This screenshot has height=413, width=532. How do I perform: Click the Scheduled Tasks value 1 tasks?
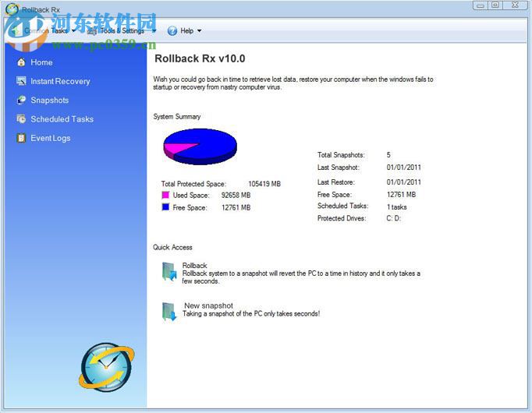[396, 207]
